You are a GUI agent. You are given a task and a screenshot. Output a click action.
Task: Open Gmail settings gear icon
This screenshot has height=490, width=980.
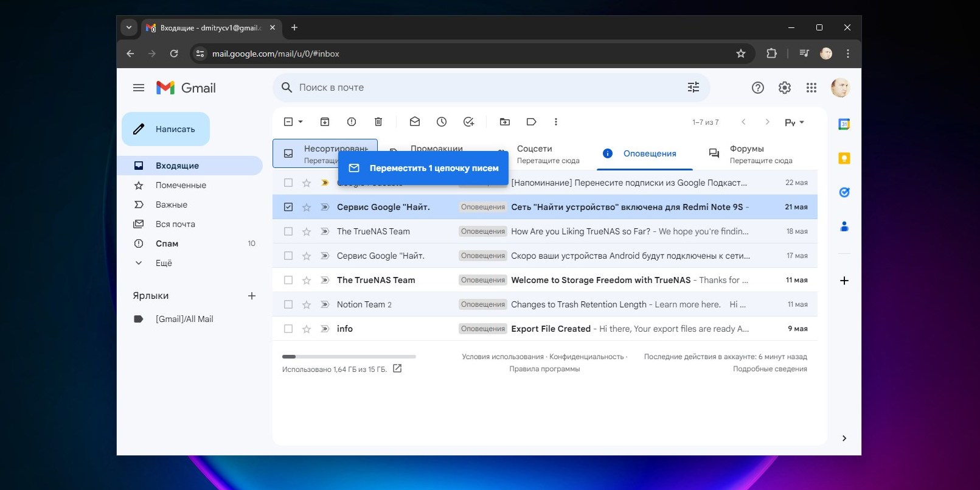[785, 88]
